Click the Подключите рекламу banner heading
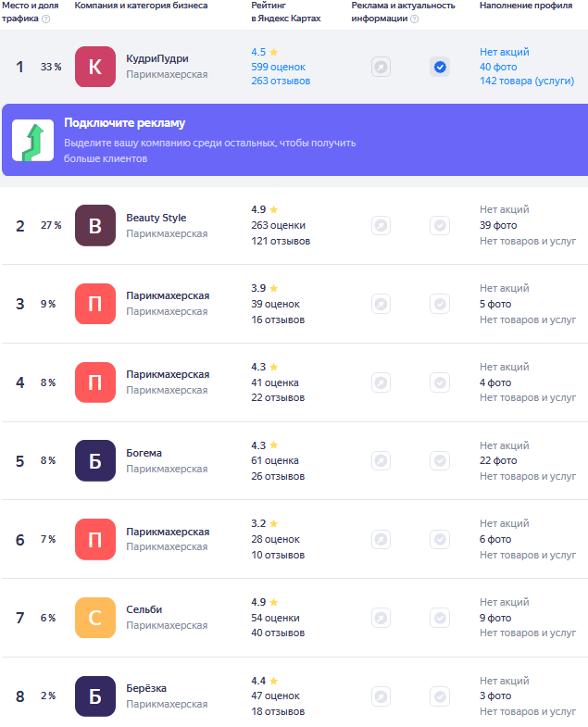The width and height of the screenshot is (588, 727). (x=124, y=123)
